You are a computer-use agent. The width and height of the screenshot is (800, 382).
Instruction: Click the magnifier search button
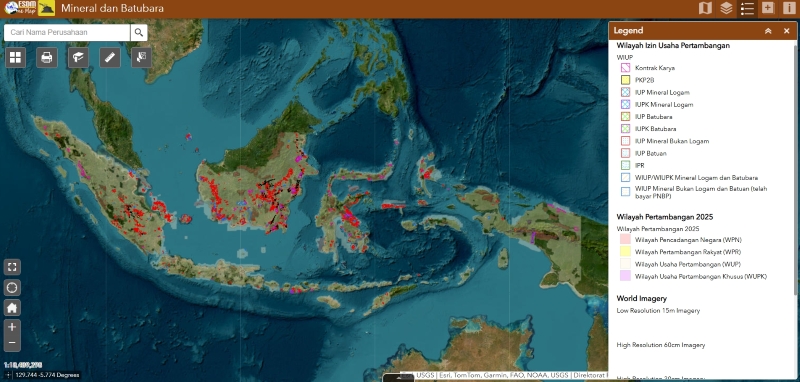click(139, 33)
